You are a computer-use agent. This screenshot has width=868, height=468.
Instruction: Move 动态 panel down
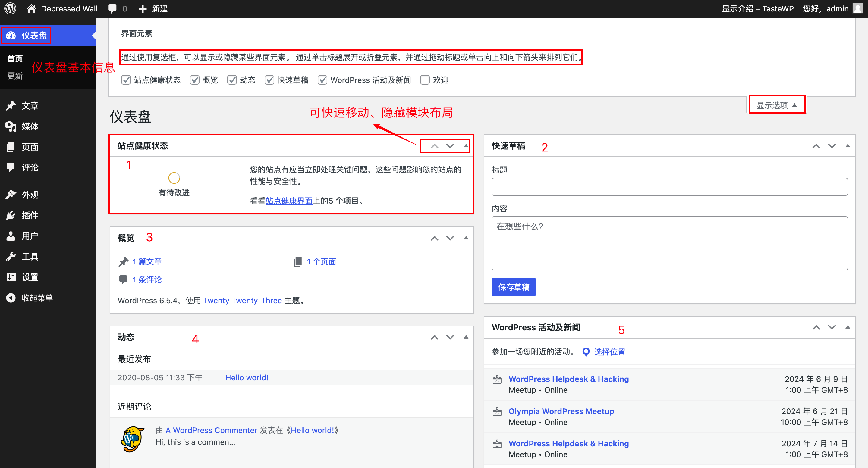click(x=451, y=337)
